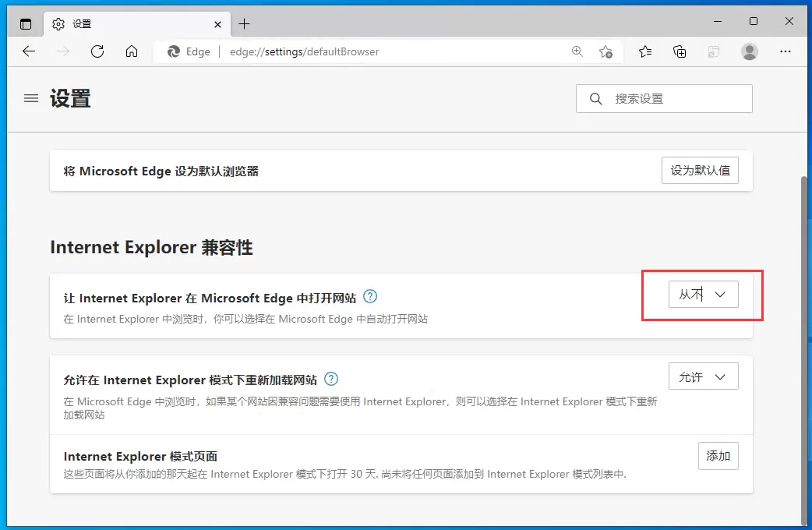The height and width of the screenshot is (530, 812).
Task: Open a new tab with the plus button
Action: coord(245,23)
